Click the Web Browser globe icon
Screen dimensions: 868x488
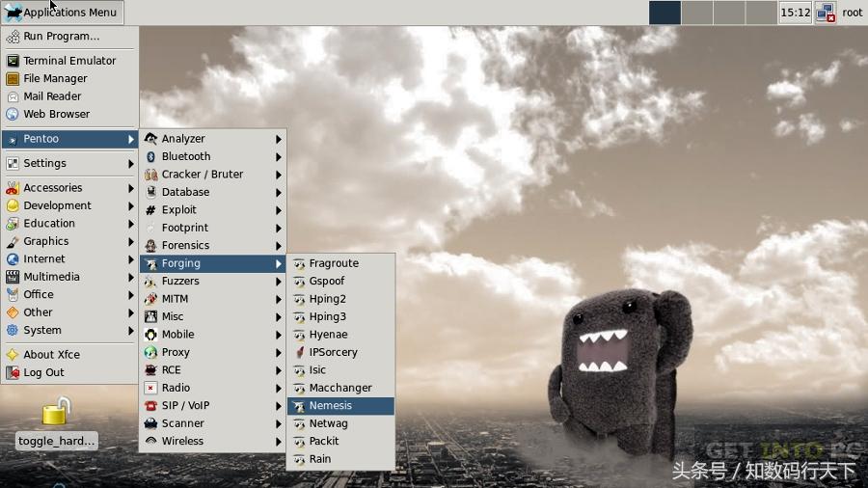point(13,114)
